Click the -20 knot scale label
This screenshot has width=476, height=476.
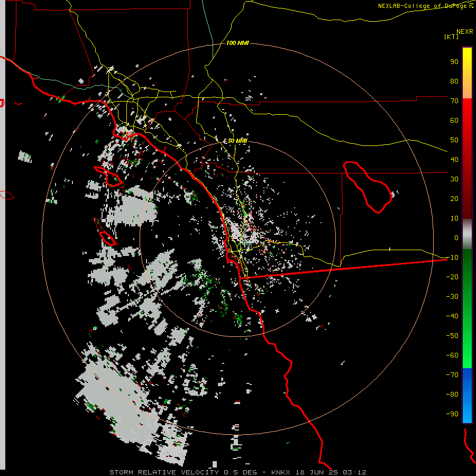tap(452, 277)
